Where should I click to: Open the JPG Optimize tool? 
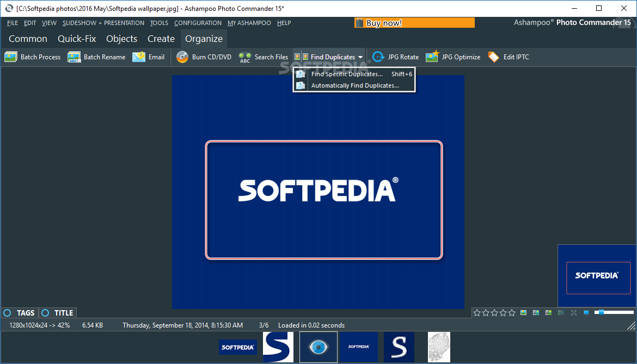point(453,57)
